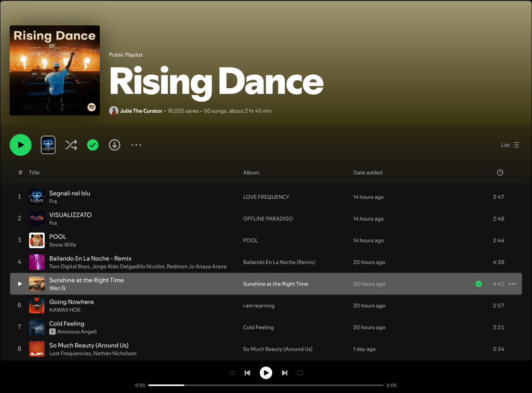Select the track Segnali nel blu
The width and height of the screenshot is (532, 393).
click(x=70, y=193)
